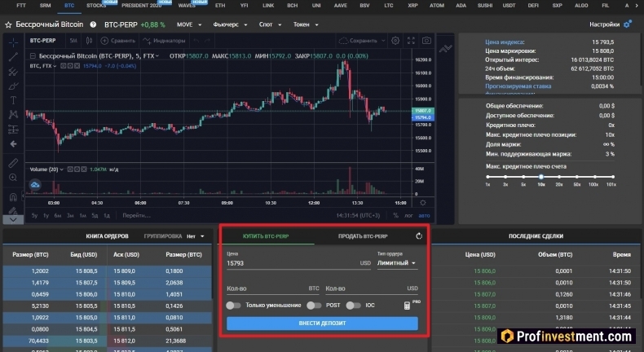Click the back arrow in chart sidebar

click(x=13, y=143)
